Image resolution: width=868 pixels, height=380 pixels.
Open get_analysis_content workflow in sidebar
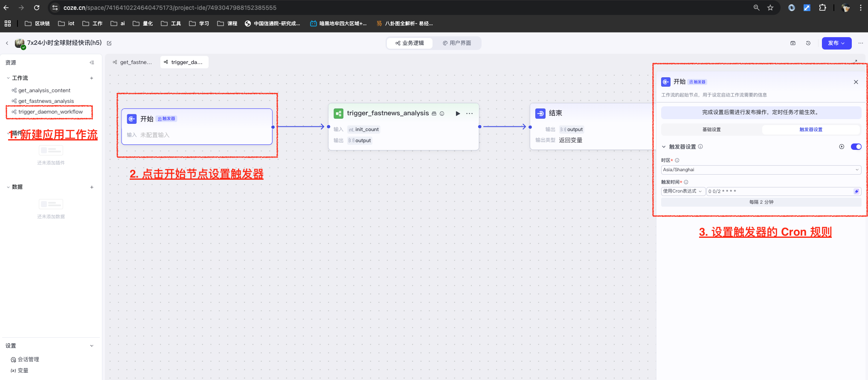(x=44, y=91)
